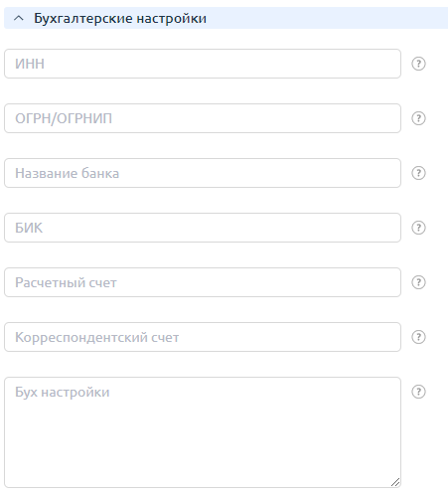Screen dimensions: 448x496
Task: Click the help icon beside Бух настройки textarea
Action: click(x=418, y=392)
